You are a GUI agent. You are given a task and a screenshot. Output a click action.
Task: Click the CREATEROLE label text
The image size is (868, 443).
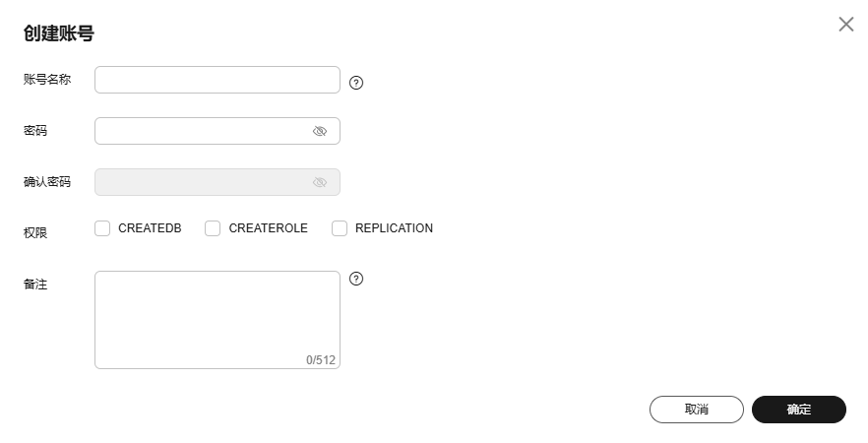pos(268,228)
